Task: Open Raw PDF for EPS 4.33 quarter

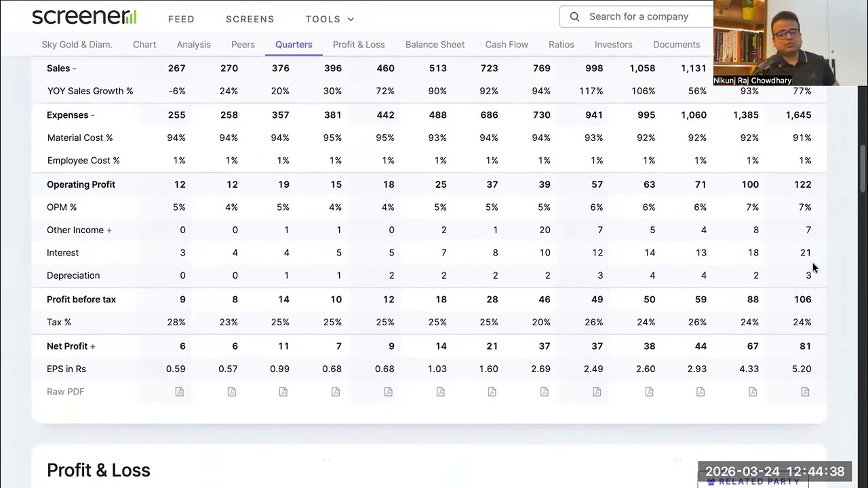Action: pyautogui.click(x=753, y=392)
